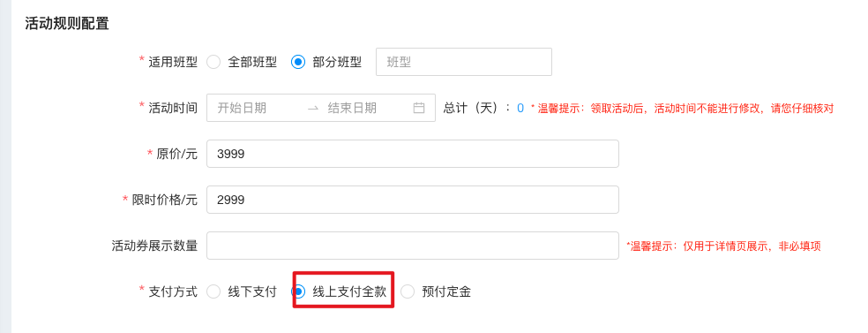Focus the 限时价格/元 field showing 2999

click(x=413, y=200)
